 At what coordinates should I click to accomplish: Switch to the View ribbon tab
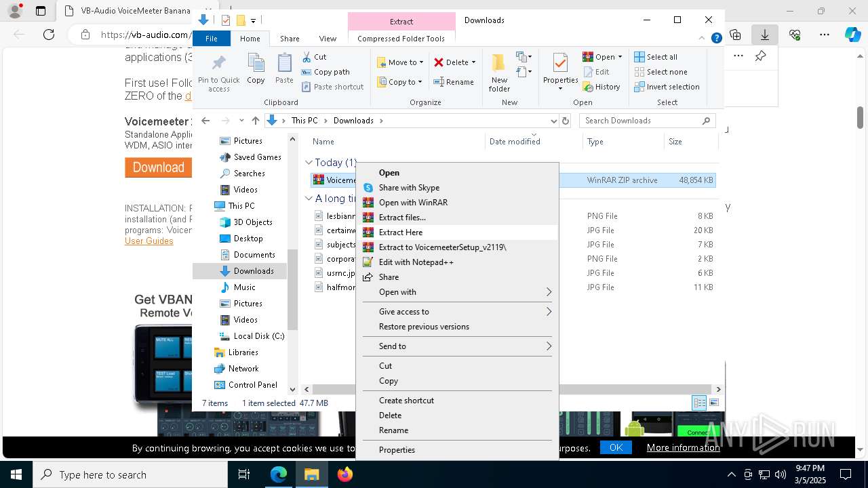coord(328,39)
